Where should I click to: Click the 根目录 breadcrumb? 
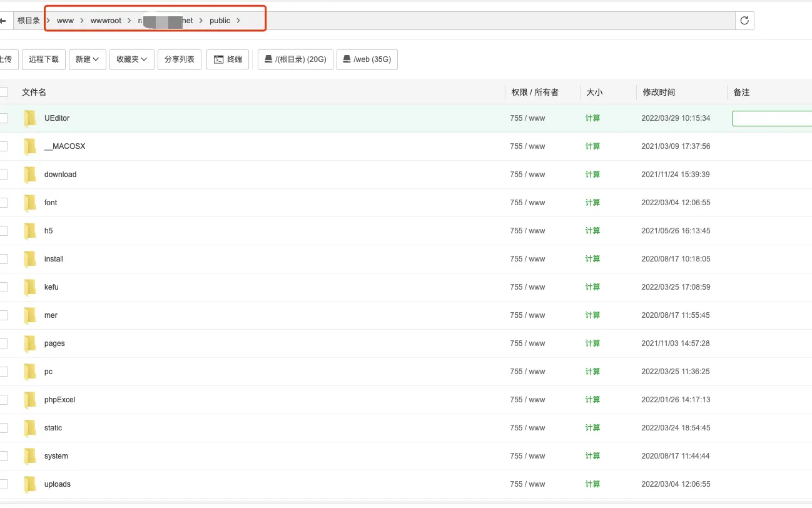point(29,21)
